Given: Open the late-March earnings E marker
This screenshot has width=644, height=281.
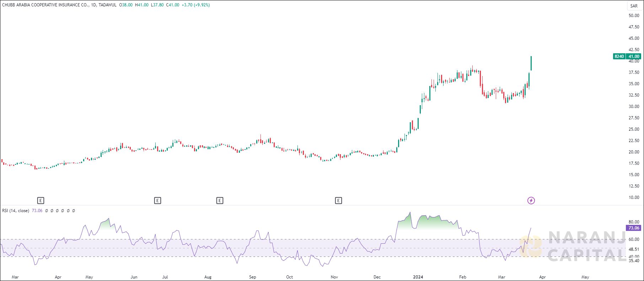Looking at the screenshot, I should (41, 201).
